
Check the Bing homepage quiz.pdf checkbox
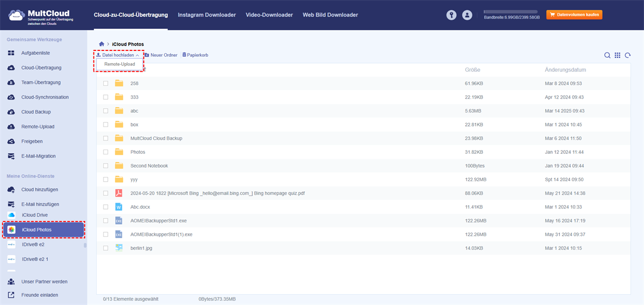106,193
